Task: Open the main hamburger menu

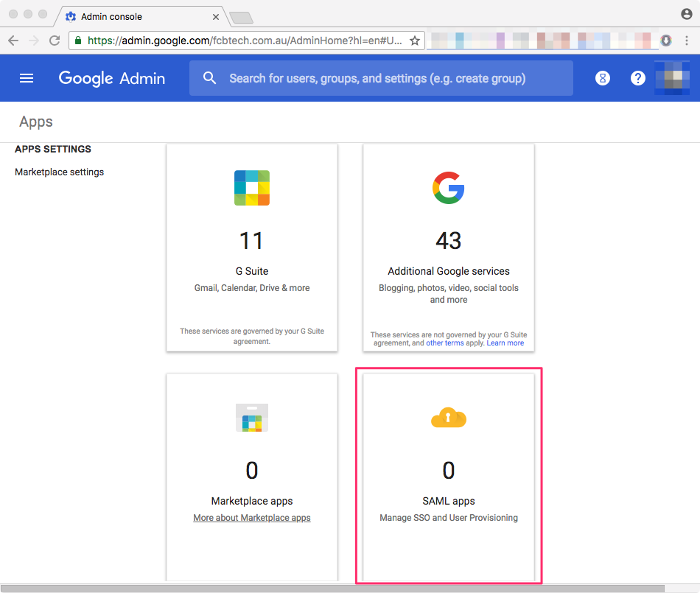Action: pyautogui.click(x=27, y=79)
